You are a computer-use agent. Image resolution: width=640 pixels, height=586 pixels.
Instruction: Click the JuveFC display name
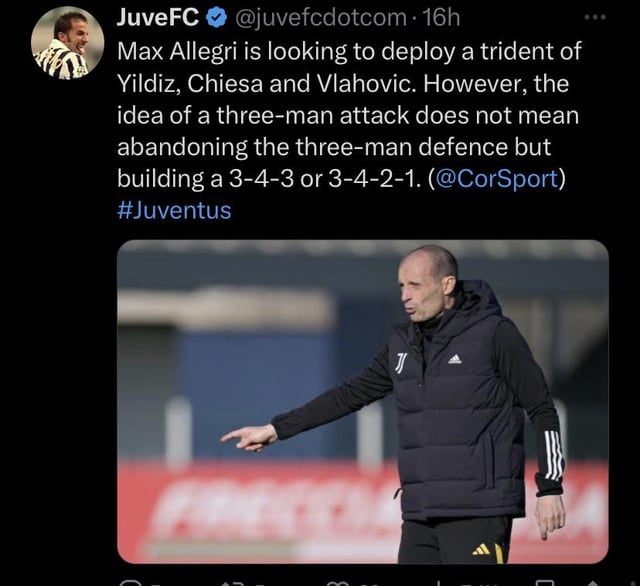click(158, 18)
